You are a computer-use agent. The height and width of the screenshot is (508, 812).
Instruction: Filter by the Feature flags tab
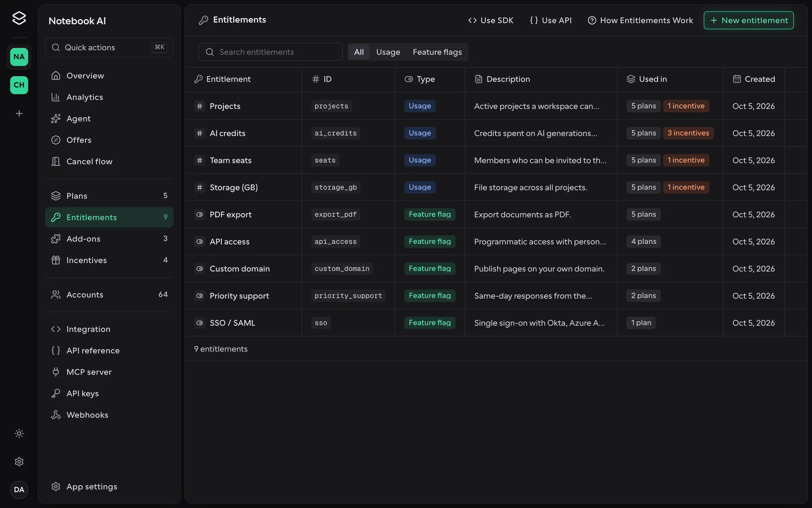click(437, 52)
